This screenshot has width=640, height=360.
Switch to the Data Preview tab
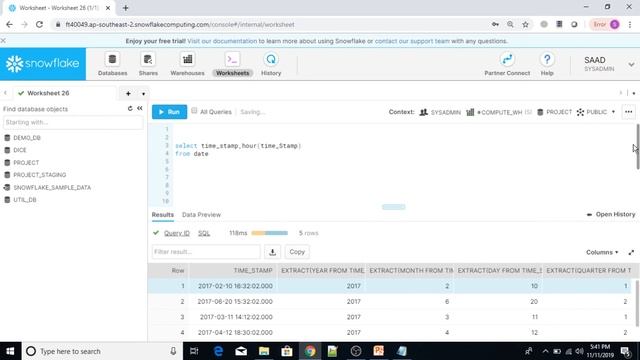(201, 215)
